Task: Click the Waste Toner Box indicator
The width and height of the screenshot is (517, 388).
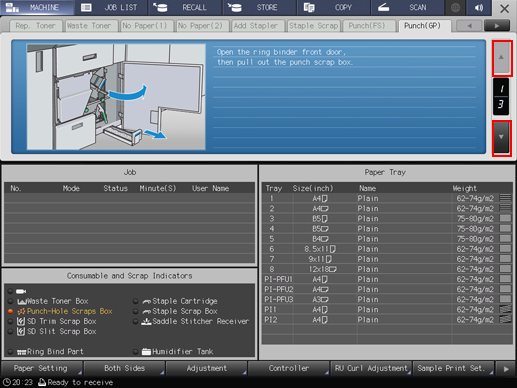Action: coord(53,301)
